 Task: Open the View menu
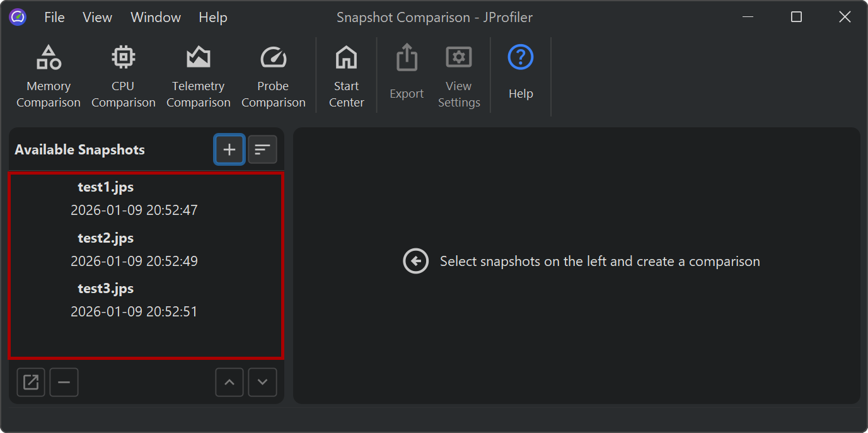pos(98,18)
